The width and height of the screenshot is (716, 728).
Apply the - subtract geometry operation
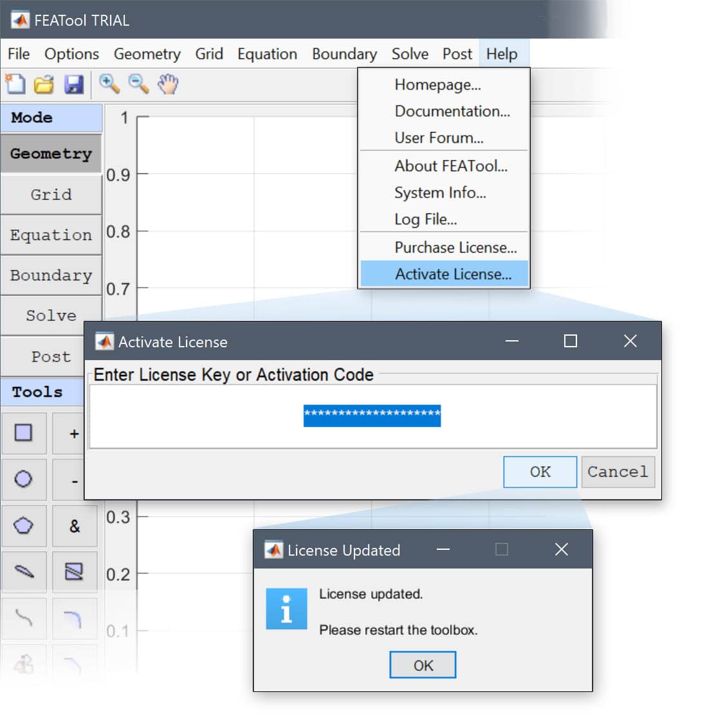tap(74, 480)
